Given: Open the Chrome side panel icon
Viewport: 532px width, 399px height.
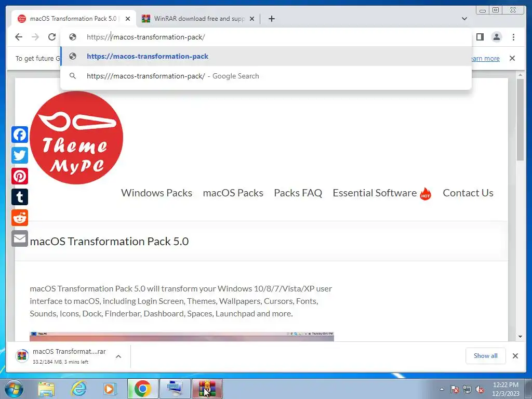Looking at the screenshot, I should [480, 37].
